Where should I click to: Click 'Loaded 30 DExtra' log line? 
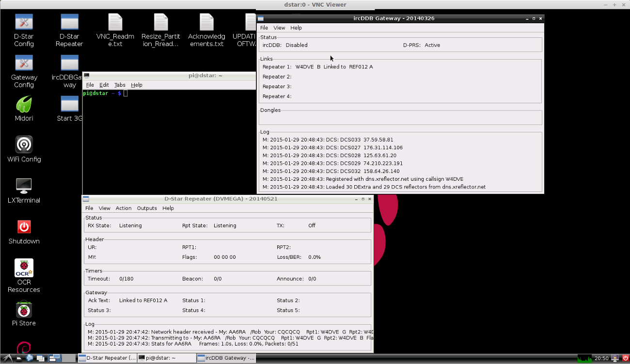tap(374, 187)
